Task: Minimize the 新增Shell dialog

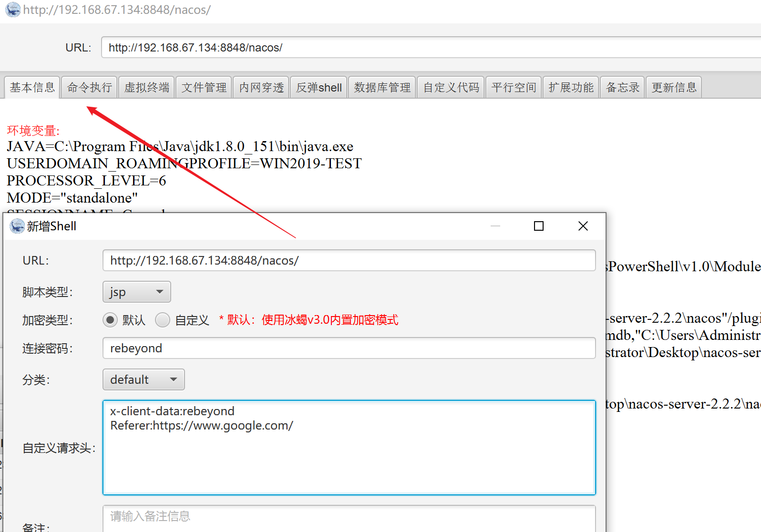Action: [495, 226]
